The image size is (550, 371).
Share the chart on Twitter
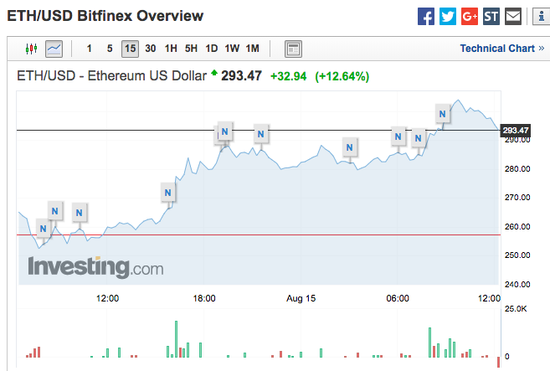click(448, 16)
